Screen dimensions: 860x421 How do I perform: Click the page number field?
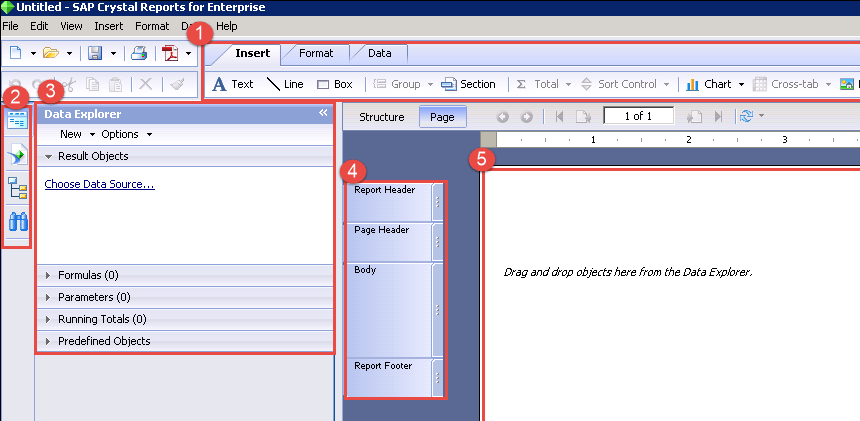coord(638,116)
